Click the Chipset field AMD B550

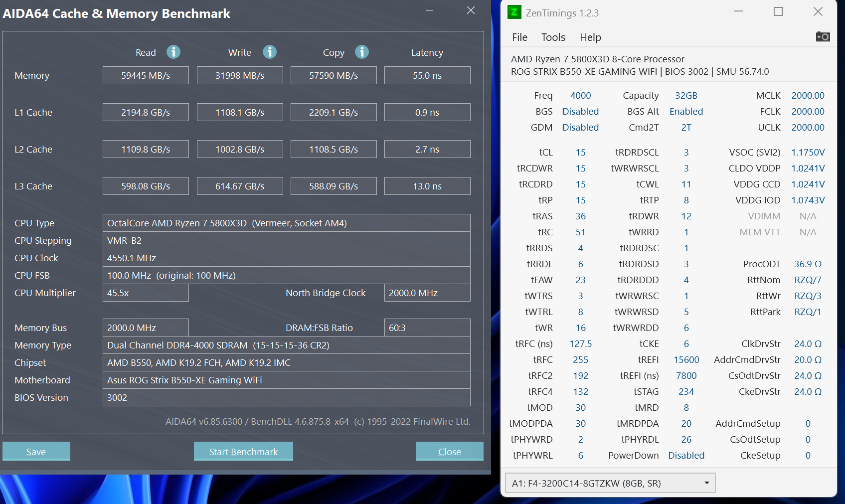pos(287,362)
